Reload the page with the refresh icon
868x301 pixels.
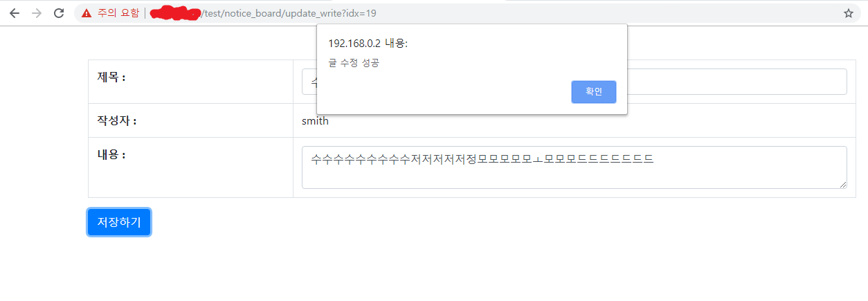coord(60,13)
